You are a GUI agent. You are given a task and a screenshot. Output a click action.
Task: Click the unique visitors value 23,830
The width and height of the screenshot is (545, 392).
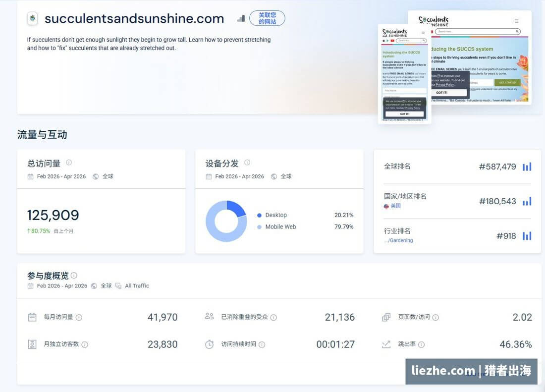pos(163,344)
